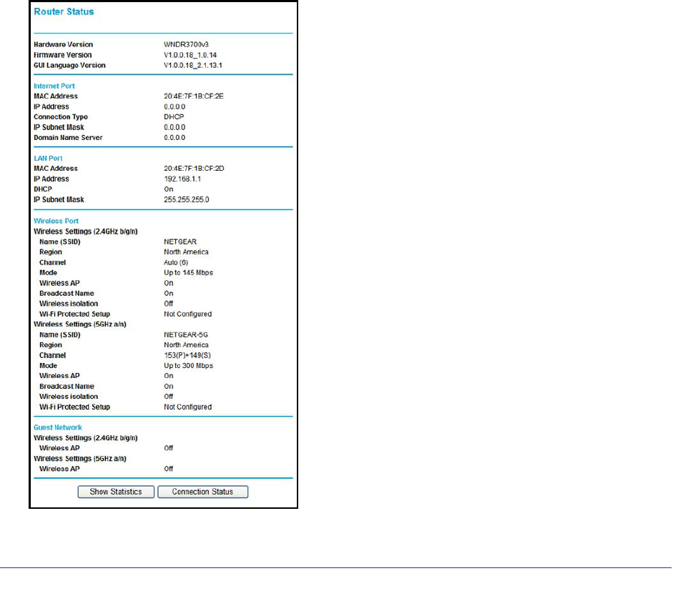Viewport: 673px width, 616px height.
Task: Click channel value 153(P)+149(S)
Action: [x=187, y=355]
